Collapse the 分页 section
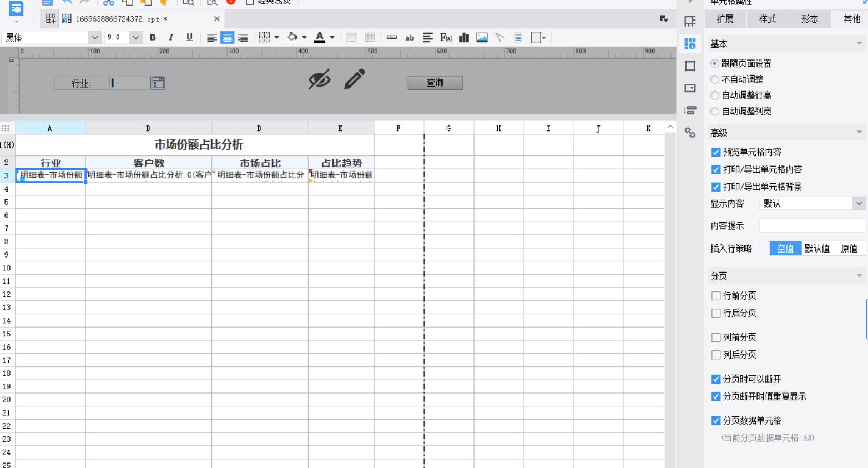This screenshot has height=468, width=868. click(859, 276)
